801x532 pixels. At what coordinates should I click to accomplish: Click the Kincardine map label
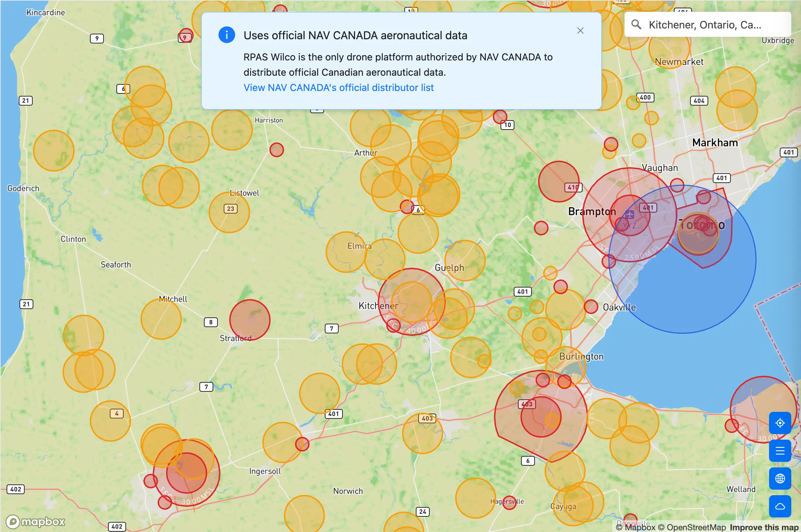(x=46, y=13)
